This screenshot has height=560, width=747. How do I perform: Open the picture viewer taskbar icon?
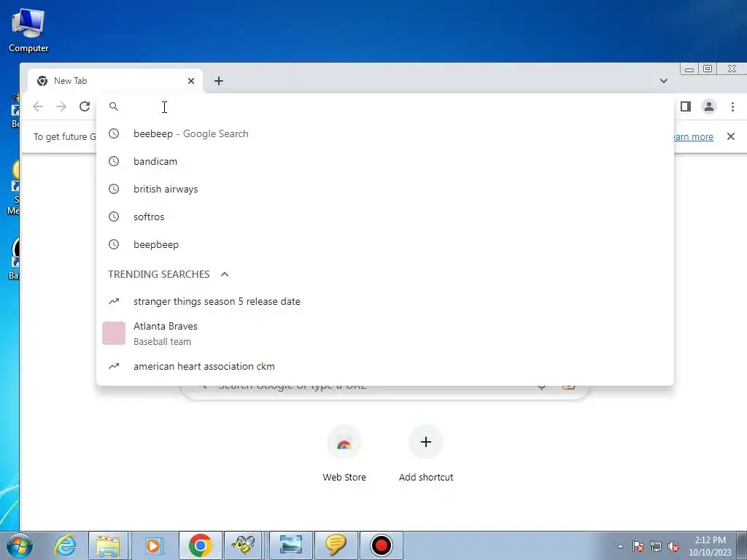tap(291, 545)
